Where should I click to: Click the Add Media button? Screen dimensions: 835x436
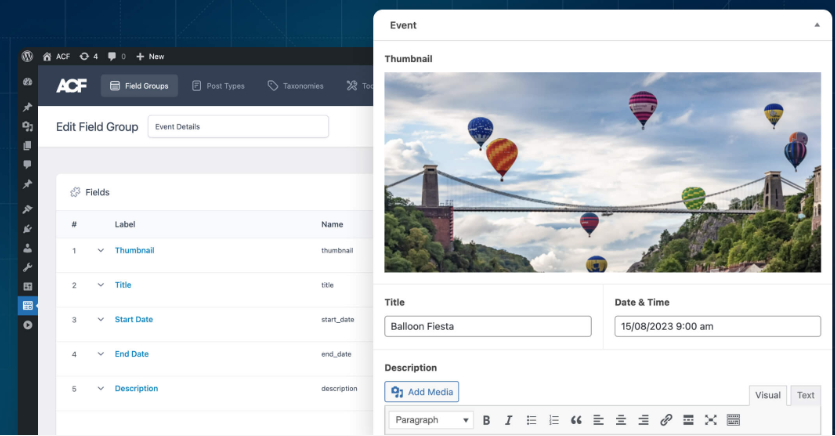pos(422,392)
